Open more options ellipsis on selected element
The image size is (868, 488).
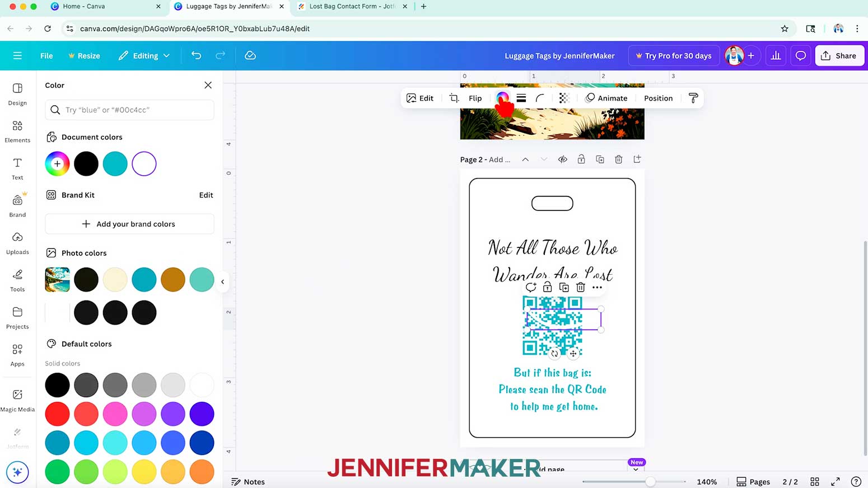click(x=598, y=287)
